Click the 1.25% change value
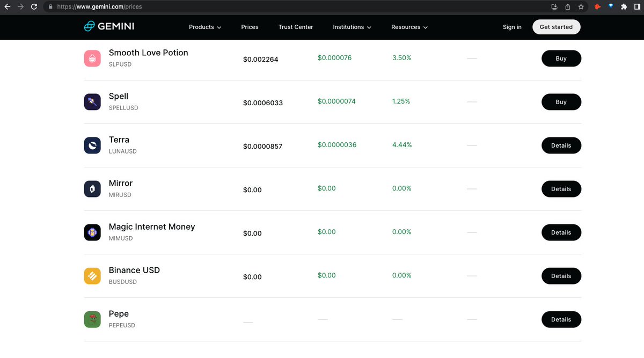Screen dimensions: 644x358 (x=401, y=101)
